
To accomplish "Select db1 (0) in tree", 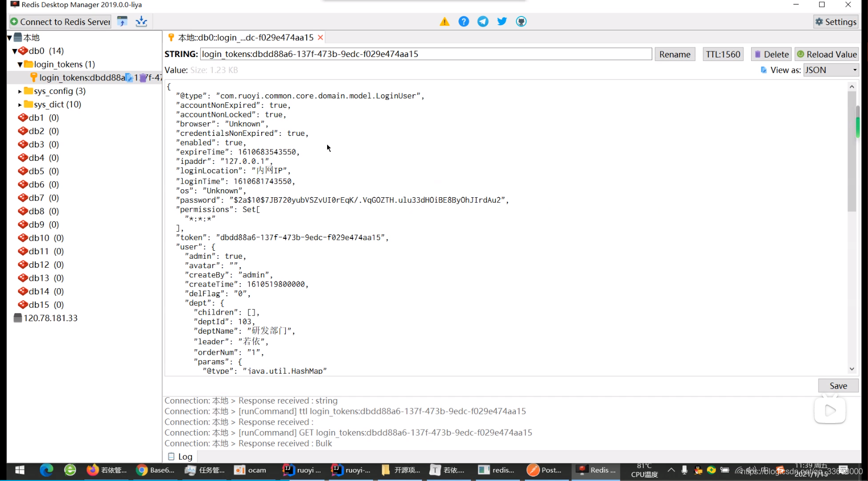I will [38, 118].
